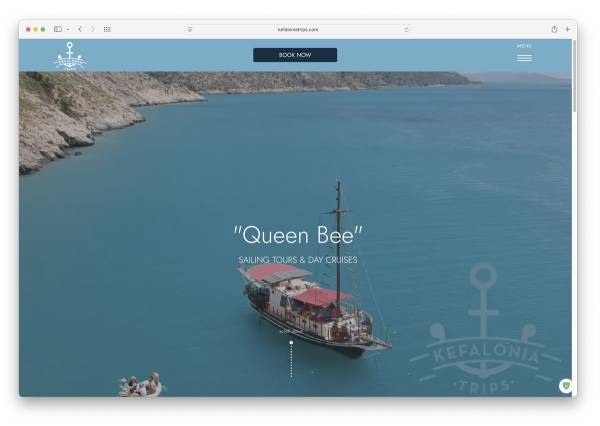Expand the sidebar dropdown chevron

tap(67, 29)
